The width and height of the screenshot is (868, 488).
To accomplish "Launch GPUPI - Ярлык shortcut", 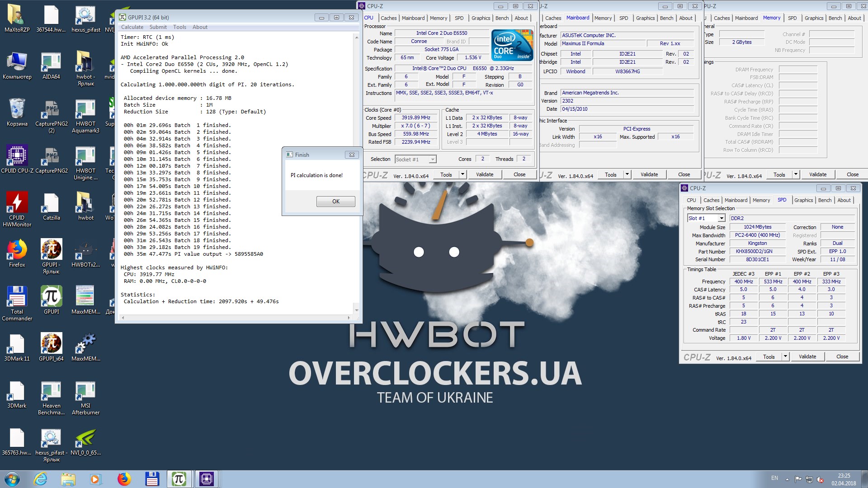I will [x=51, y=256].
